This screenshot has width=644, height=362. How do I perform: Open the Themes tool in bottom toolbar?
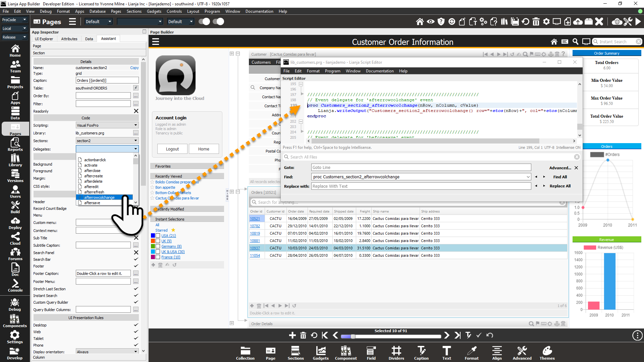coord(547,353)
